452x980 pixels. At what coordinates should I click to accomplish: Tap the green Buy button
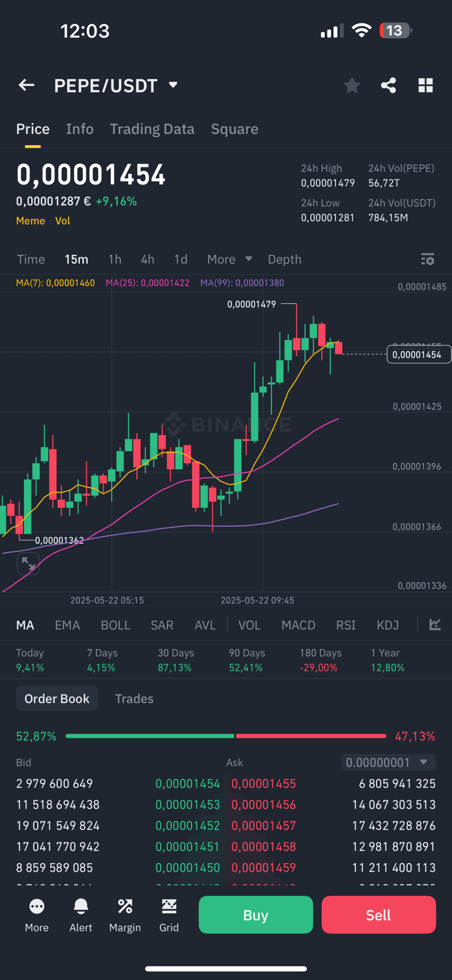point(255,914)
